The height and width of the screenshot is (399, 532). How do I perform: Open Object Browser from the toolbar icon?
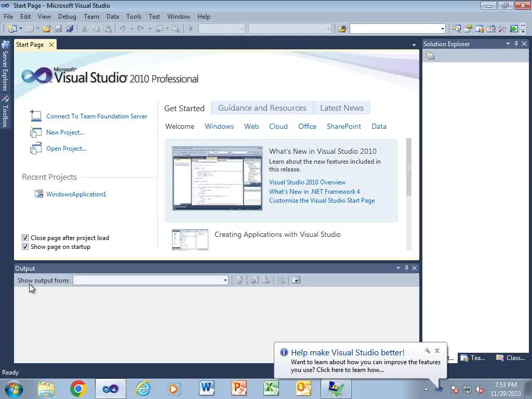(x=491, y=29)
